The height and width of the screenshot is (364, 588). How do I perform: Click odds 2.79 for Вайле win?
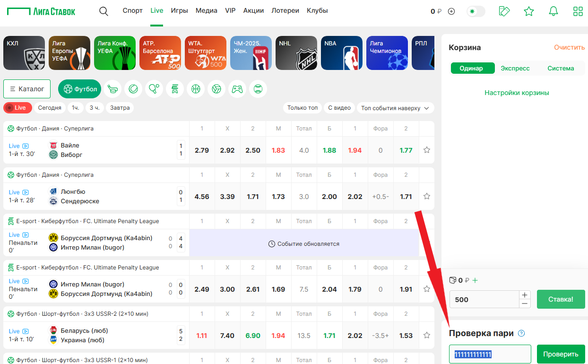pyautogui.click(x=202, y=150)
